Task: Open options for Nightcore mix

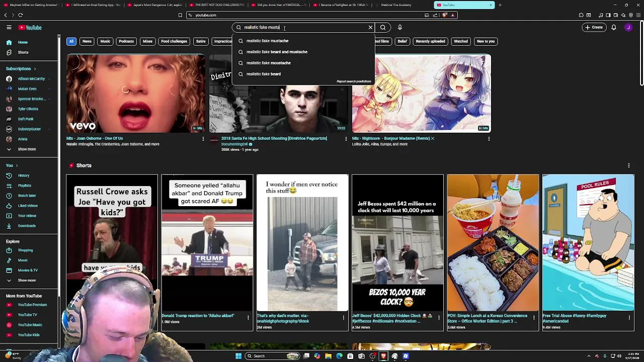Action: [x=489, y=139]
